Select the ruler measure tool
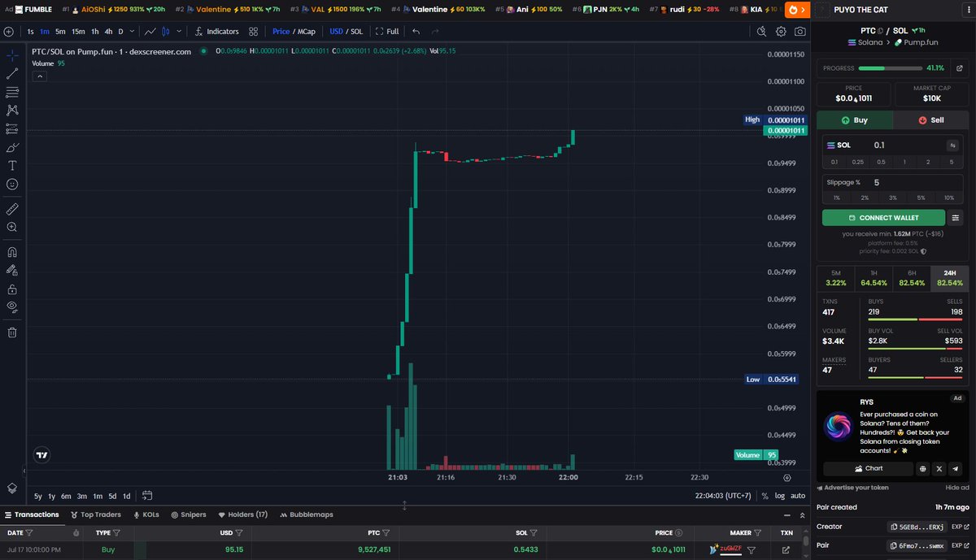This screenshot has height=560, width=976. click(12, 209)
